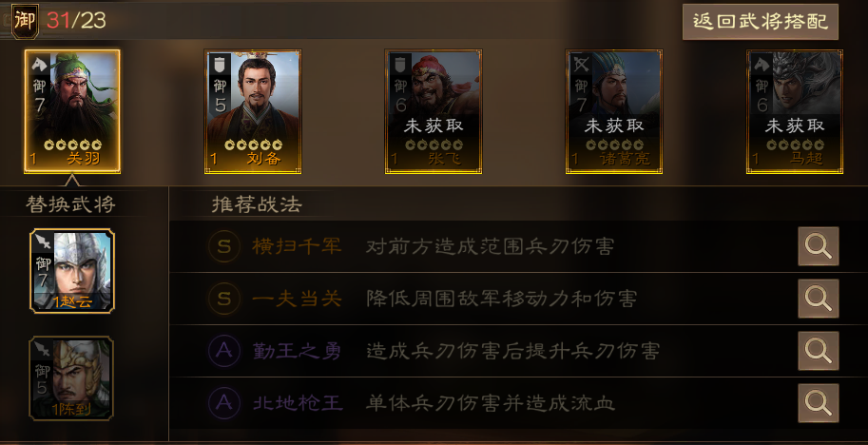This screenshot has height=445, width=868.
Task: Click the 勤王之勇 skill name
Action: point(297,351)
